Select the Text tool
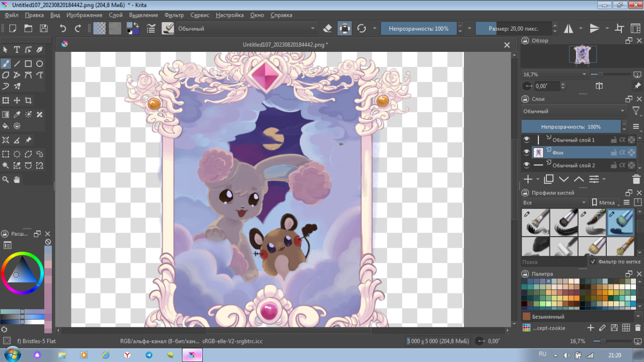This screenshot has width=644, height=362. click(17, 49)
